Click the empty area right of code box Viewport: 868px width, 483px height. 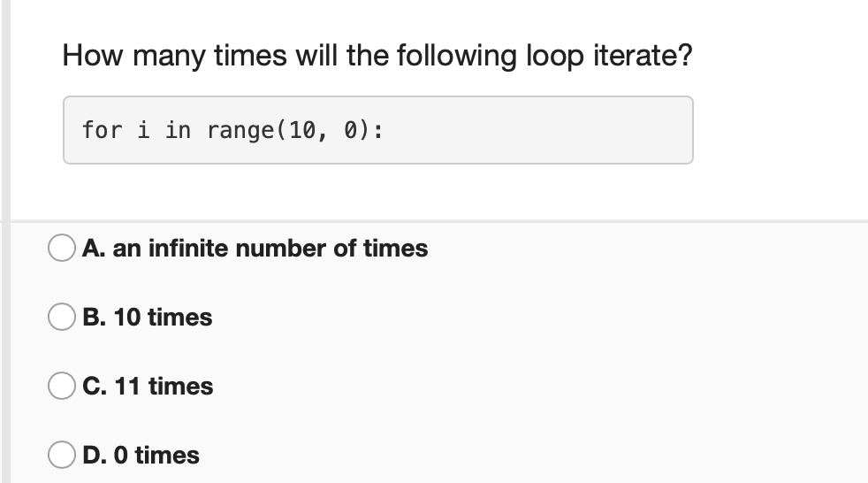(780, 130)
